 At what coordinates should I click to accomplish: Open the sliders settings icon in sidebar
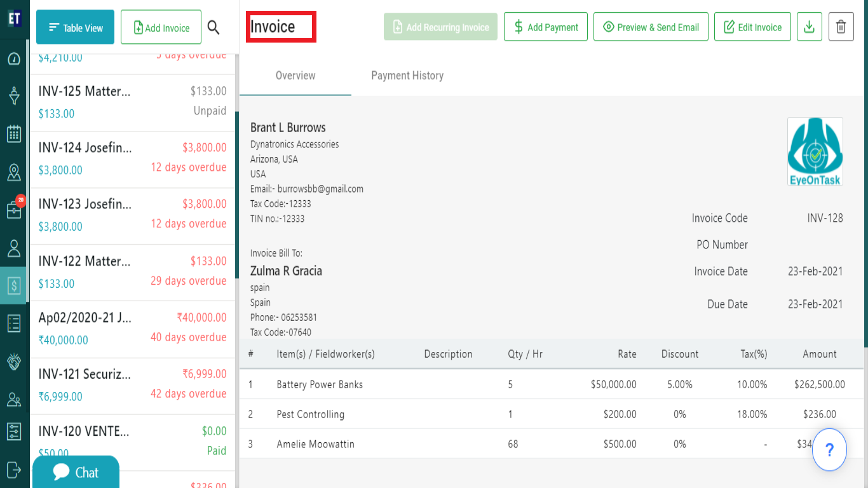click(x=14, y=431)
